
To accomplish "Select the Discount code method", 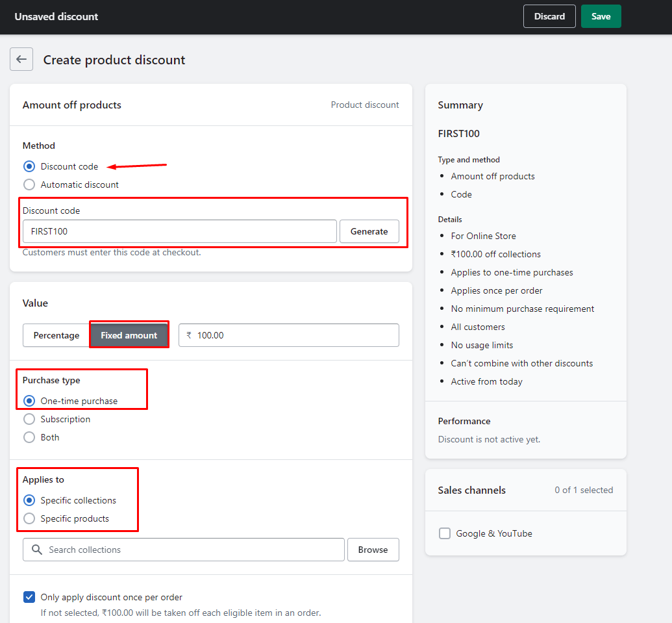I will point(29,166).
